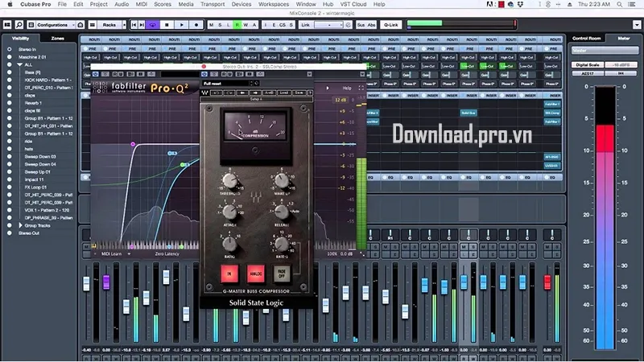Switch to the Visibility tab
Image resolution: width=644 pixels, height=362 pixels.
(x=21, y=38)
